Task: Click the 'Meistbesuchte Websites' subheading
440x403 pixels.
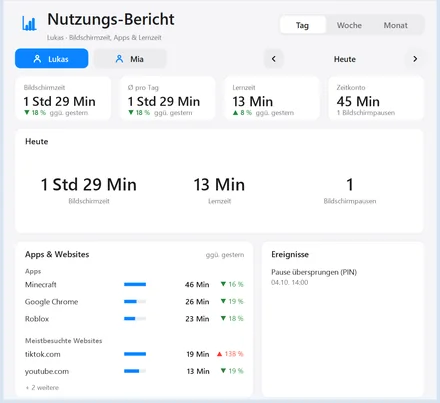Action: pos(64,341)
